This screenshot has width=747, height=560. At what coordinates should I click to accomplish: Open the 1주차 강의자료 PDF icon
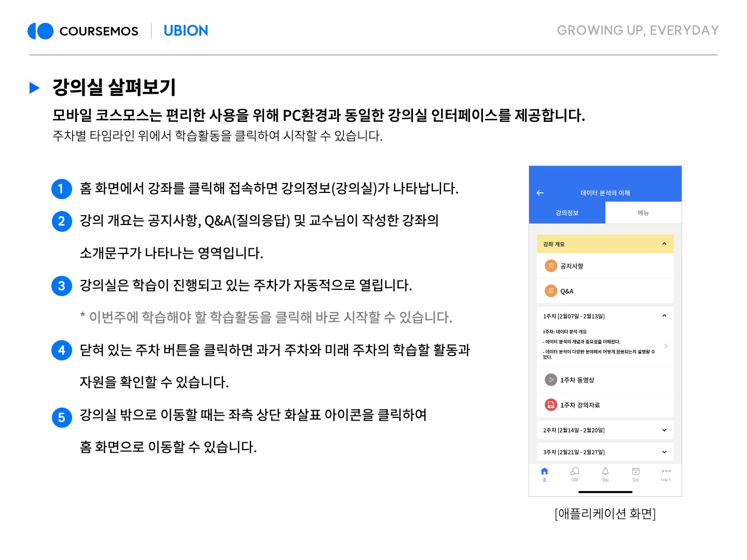pyautogui.click(x=550, y=405)
